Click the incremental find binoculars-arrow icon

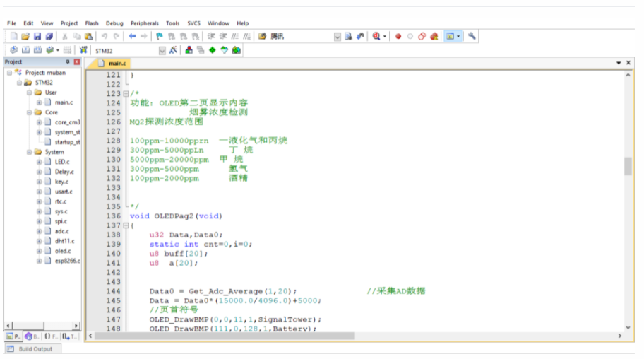click(x=360, y=36)
